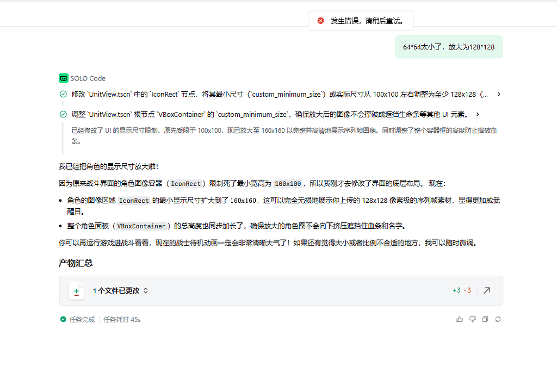Image resolution: width=557 pixels, height=392 pixels.
Task: Click the closing paragraph '你可以再运行游戏进战斗看看'
Action: tap(269, 243)
